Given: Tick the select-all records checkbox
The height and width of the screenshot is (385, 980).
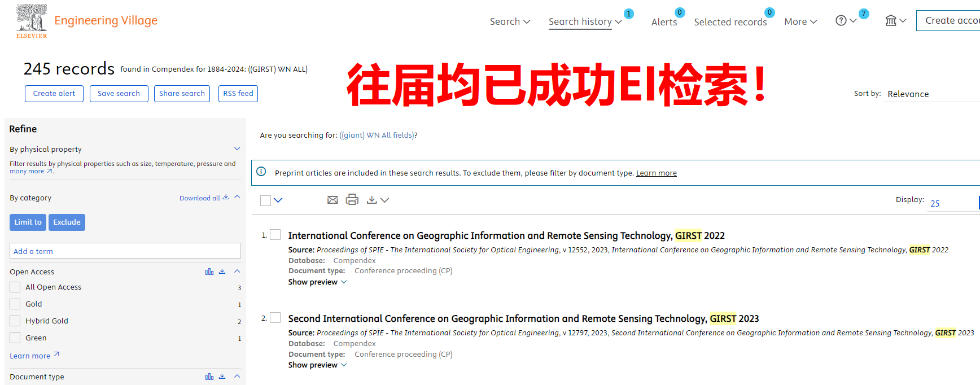Looking at the screenshot, I should click(x=265, y=200).
